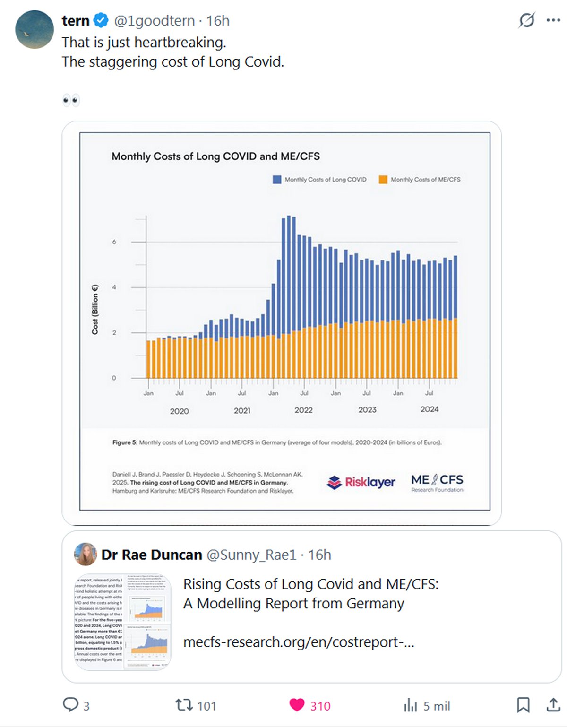This screenshot has width=567, height=728.
Task: Click the reply comment icon
Action: click(70, 705)
